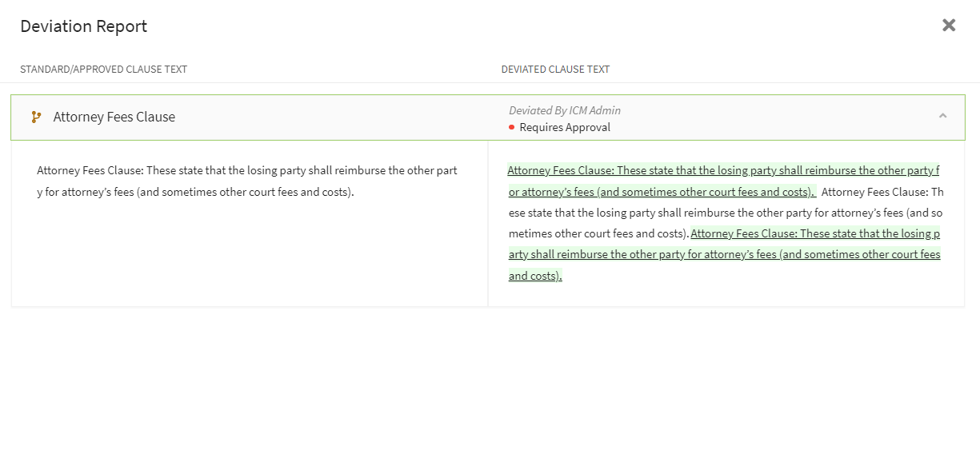Select the Attorney Fees Clause row title
The height and width of the screenshot is (454, 980).
coord(114,117)
